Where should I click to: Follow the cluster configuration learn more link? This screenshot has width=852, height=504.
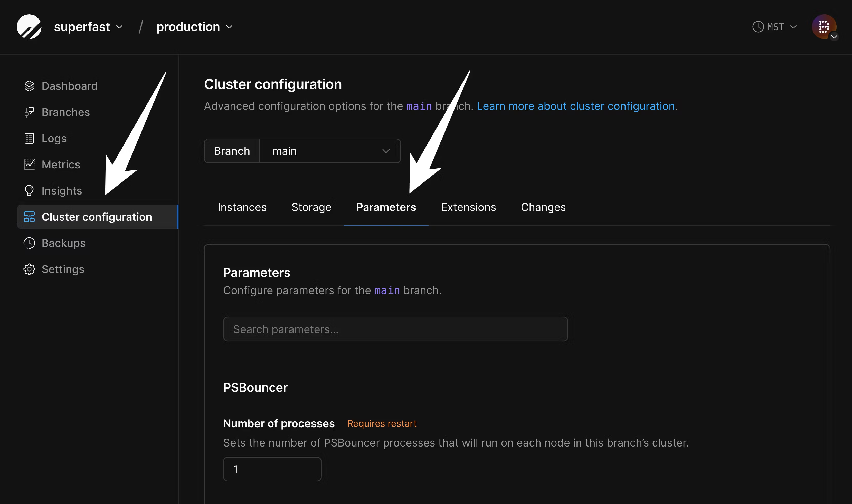click(577, 106)
